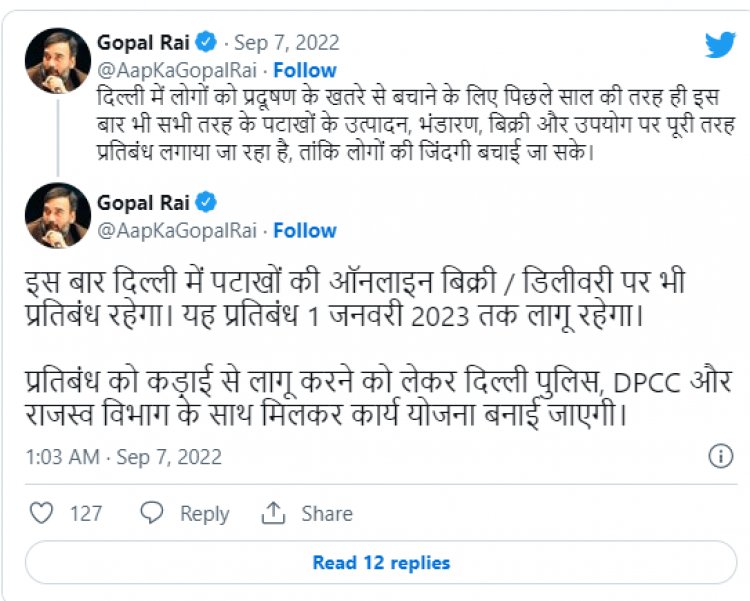
Task: Follow Gopal Rai from the second tweet
Action: pos(305,231)
